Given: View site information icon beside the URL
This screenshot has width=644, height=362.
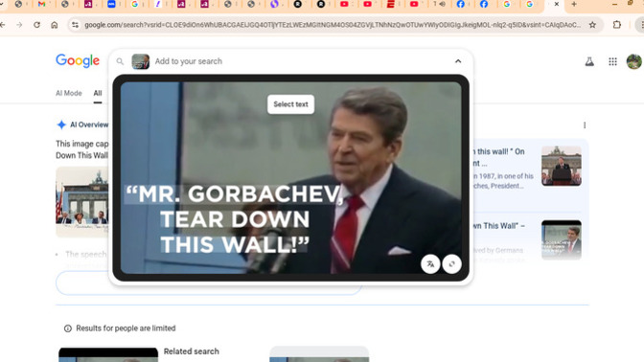Looking at the screenshot, I should pyautogui.click(x=75, y=25).
